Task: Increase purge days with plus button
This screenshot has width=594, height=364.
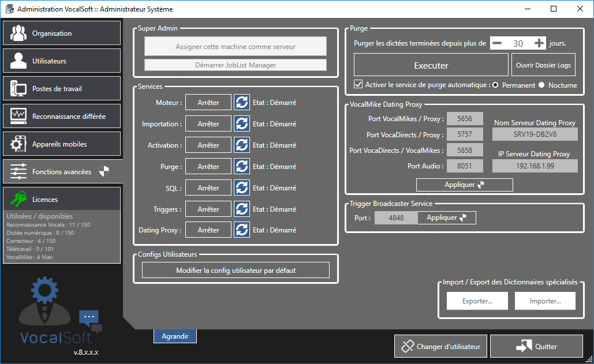Action: pyautogui.click(x=539, y=43)
